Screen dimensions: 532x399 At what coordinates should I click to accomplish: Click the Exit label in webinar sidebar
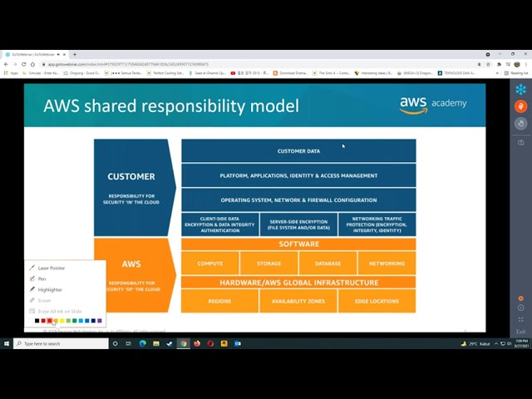[x=521, y=332]
